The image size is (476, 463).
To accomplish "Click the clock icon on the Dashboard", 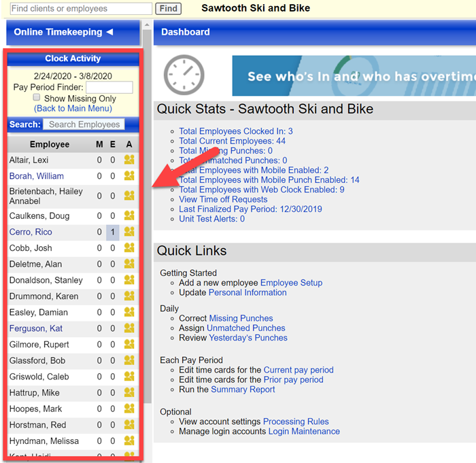I will pos(184,75).
